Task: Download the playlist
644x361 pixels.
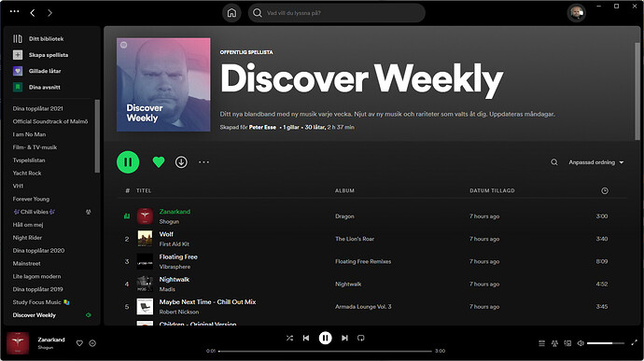Action: point(181,162)
